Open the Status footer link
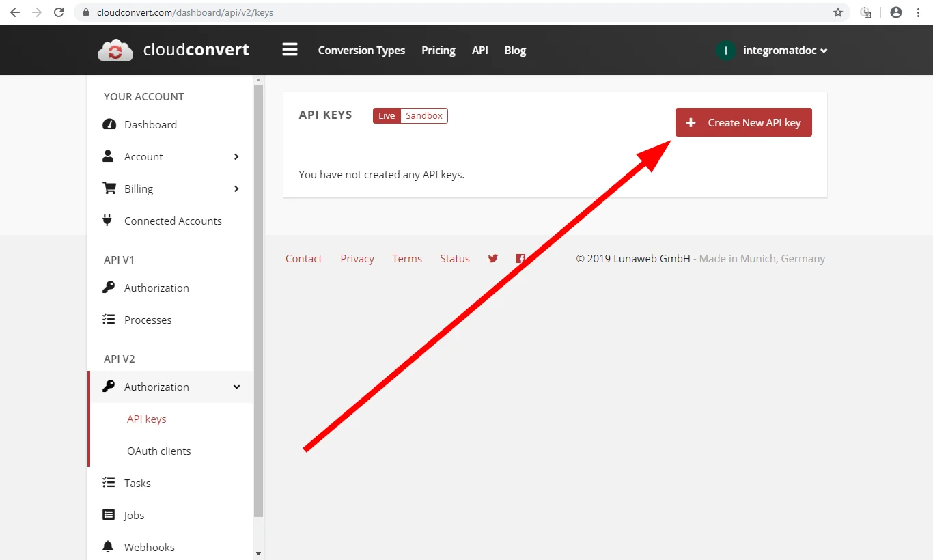 click(x=455, y=258)
